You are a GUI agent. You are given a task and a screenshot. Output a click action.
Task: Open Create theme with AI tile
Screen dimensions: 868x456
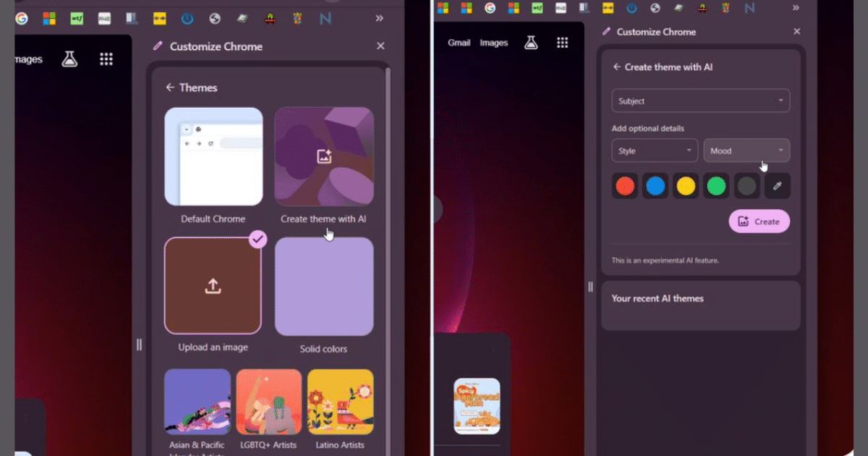tap(324, 156)
